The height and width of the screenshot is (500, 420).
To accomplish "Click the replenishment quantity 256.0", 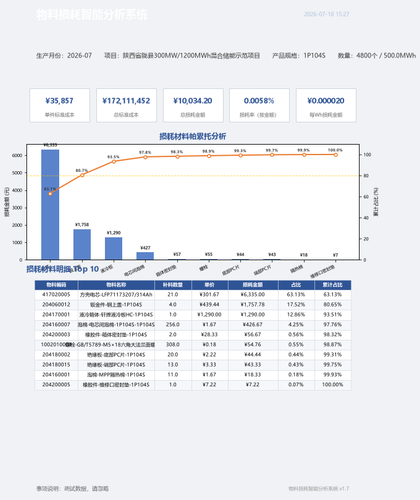I will pos(173,325).
